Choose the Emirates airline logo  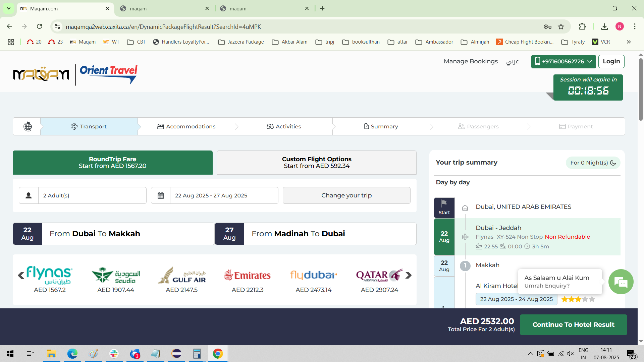[x=248, y=275]
